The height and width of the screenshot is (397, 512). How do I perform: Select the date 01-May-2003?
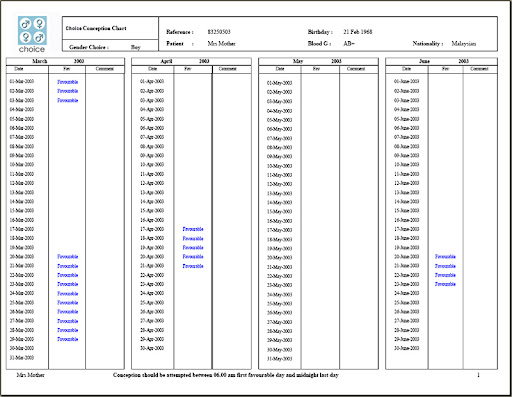pos(279,83)
